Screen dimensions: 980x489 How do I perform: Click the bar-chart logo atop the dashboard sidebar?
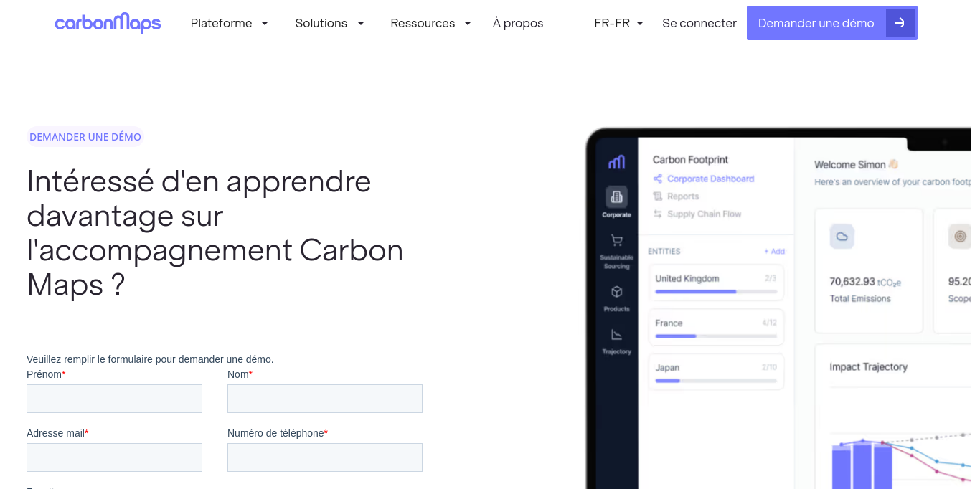click(x=616, y=162)
